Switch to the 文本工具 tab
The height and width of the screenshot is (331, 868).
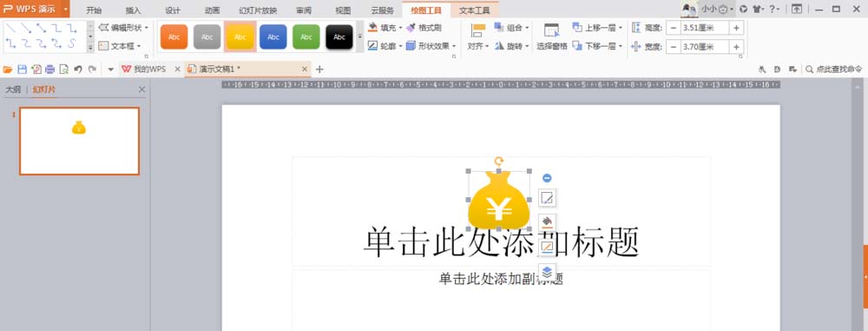coord(475,10)
